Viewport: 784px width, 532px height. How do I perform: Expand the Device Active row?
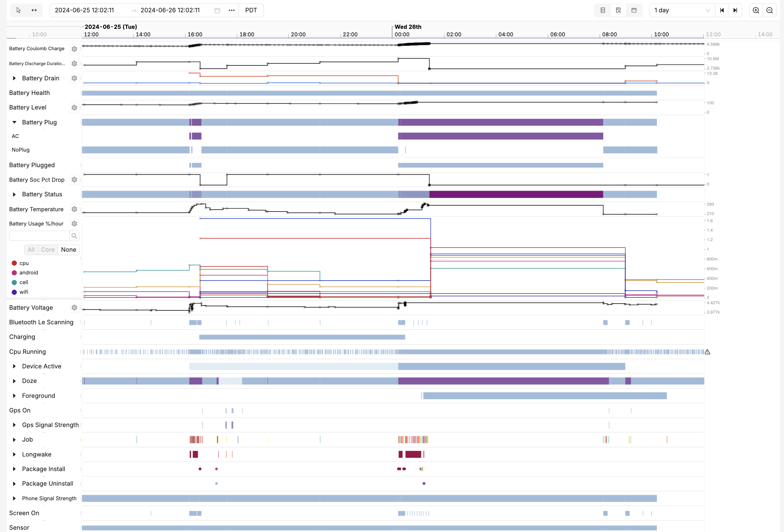click(14, 366)
